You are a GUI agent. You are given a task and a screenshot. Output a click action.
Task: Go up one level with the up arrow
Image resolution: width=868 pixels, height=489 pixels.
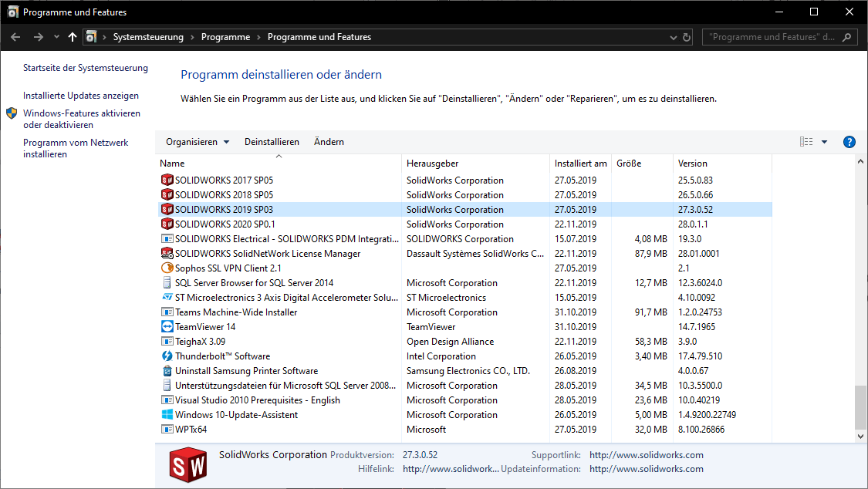[72, 37]
